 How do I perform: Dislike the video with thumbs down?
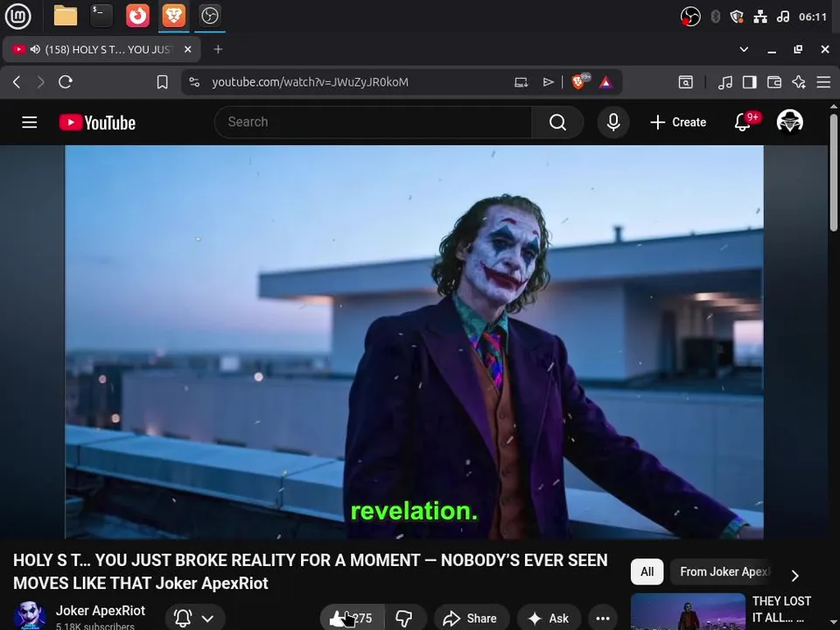tap(404, 618)
